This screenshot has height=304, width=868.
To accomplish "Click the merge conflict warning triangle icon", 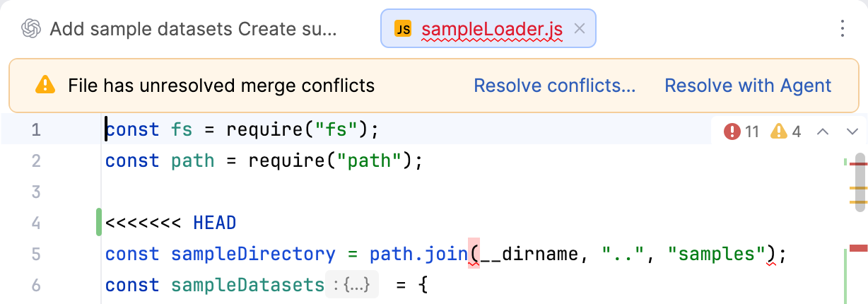I will pos(45,86).
